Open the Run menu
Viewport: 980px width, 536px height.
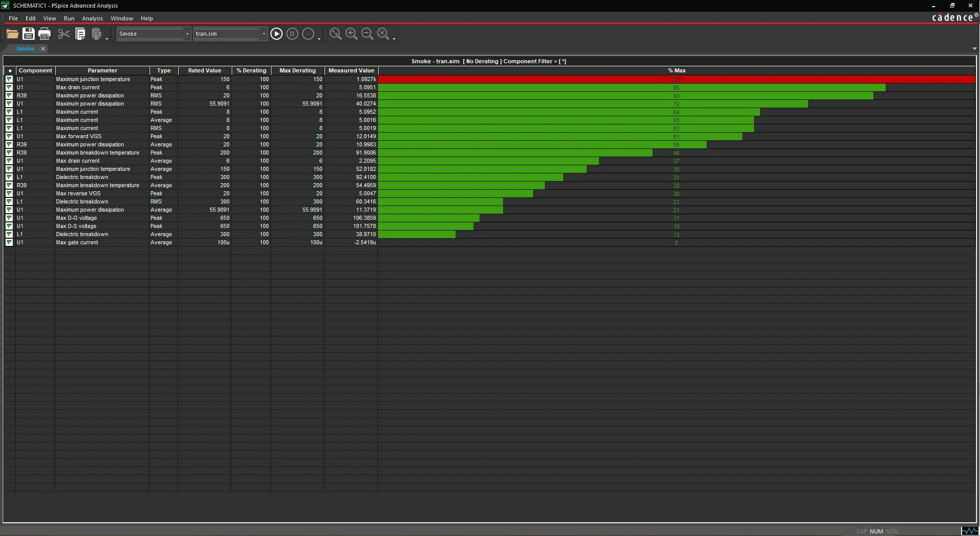[69, 18]
